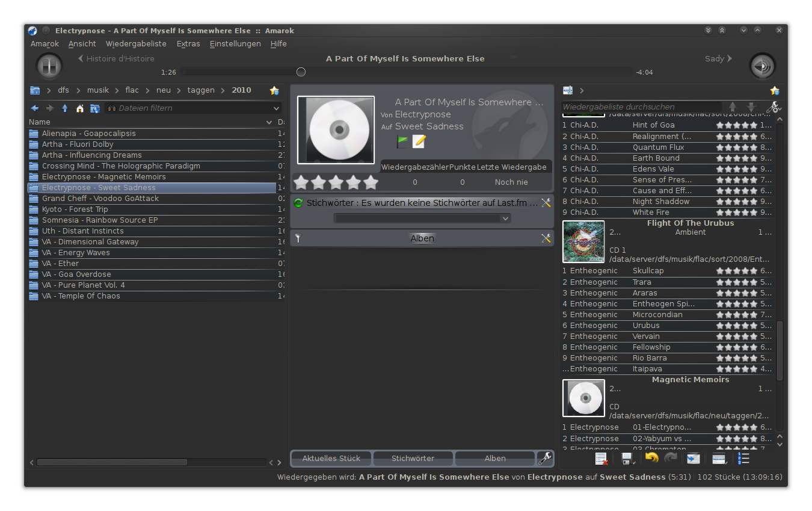Expand breadcrumb arrow after 'dfs'
Screen dimensions: 812x511
click(x=78, y=90)
